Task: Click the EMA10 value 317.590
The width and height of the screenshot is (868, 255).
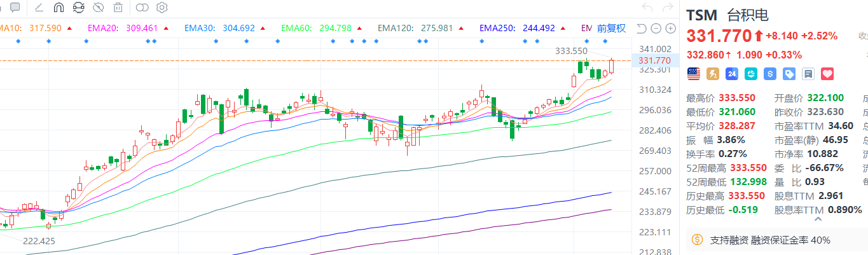Action: [x=45, y=28]
